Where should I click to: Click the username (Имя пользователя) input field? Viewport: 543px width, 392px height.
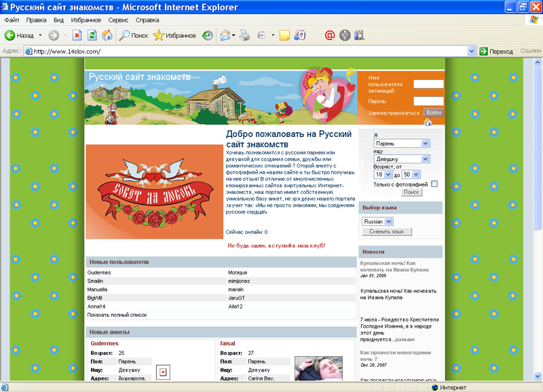pos(428,84)
